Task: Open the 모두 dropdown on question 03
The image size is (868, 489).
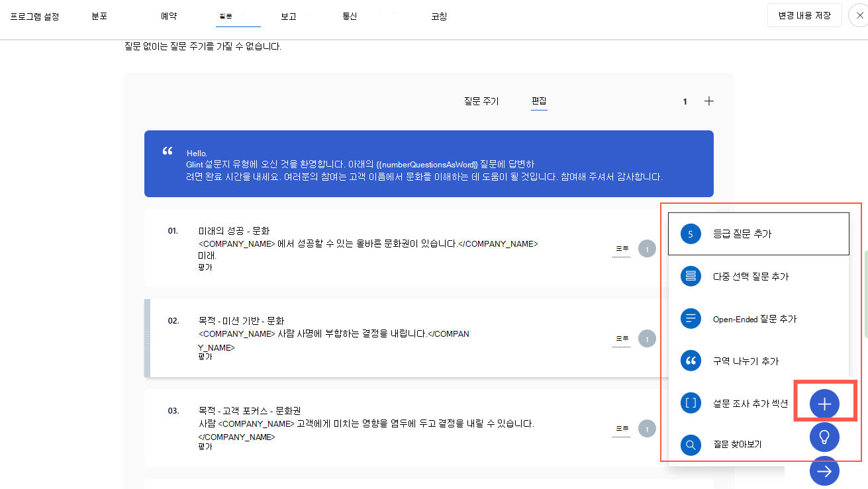Action: pos(622,429)
